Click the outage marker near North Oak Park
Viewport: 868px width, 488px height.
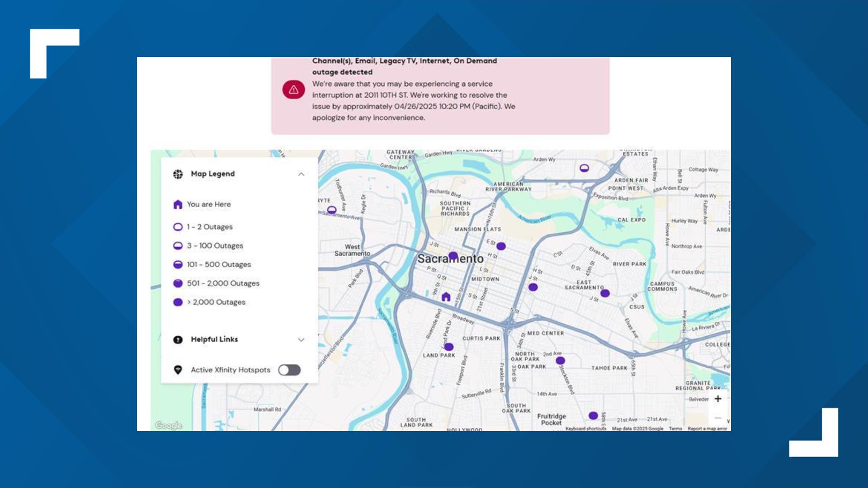coord(560,361)
